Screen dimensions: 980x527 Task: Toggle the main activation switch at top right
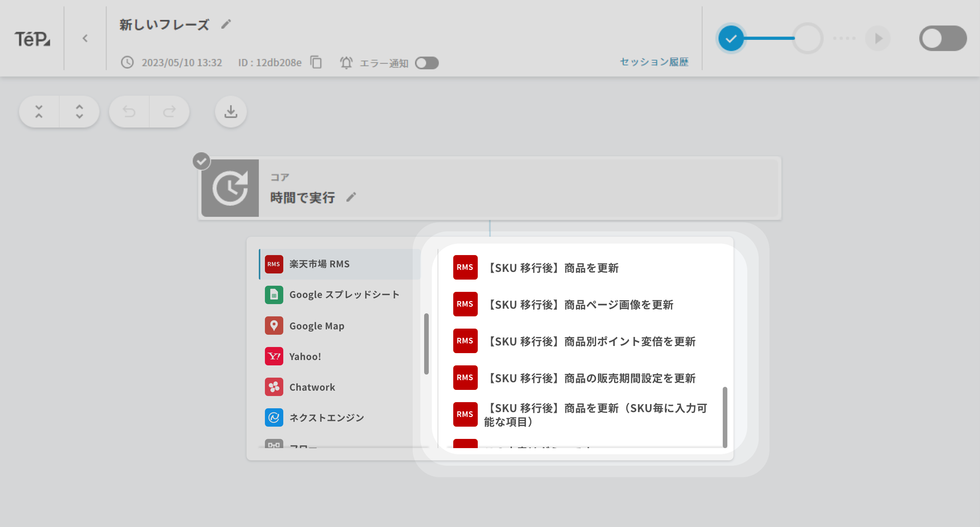pos(942,38)
